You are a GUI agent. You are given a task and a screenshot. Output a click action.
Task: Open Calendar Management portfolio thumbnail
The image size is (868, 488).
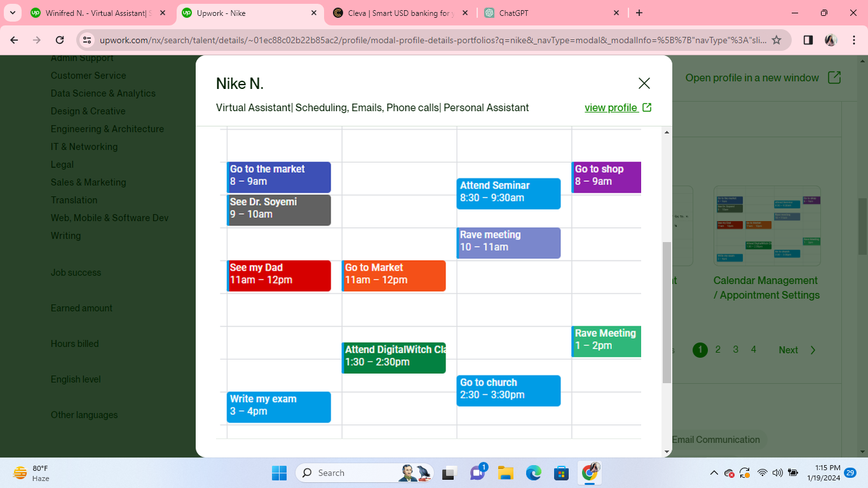point(767,226)
